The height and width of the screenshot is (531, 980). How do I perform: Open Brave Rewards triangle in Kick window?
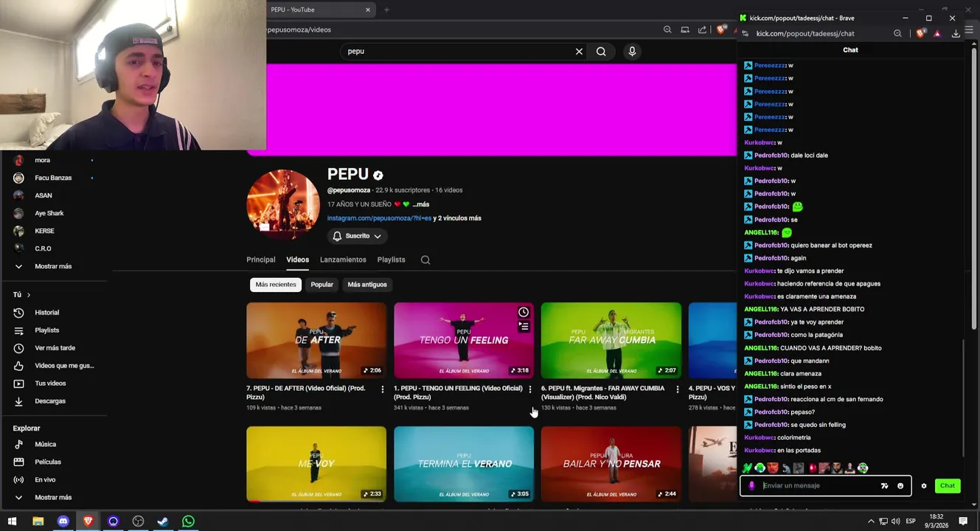(x=937, y=34)
